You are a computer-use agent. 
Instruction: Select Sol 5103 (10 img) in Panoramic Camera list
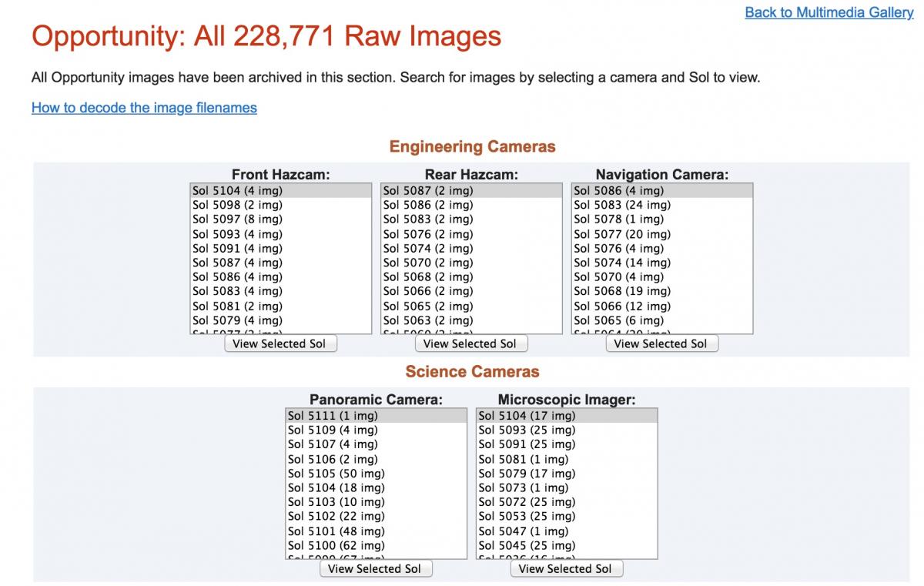376,502
